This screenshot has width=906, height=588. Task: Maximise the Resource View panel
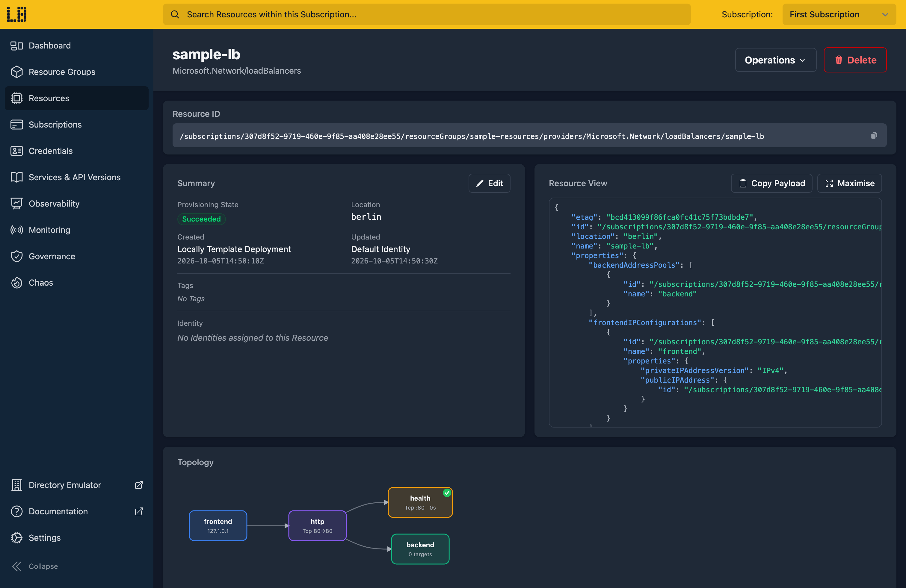[849, 183]
